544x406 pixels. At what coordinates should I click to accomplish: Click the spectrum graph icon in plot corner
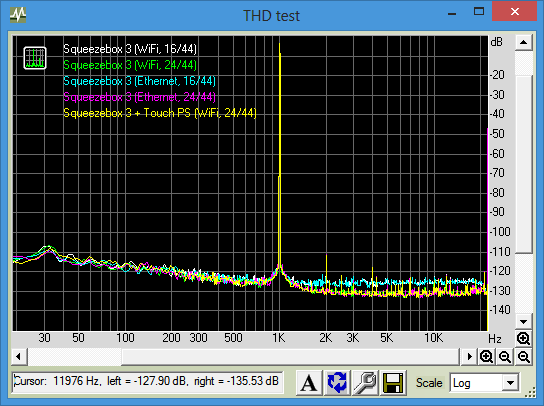pyautogui.click(x=35, y=58)
